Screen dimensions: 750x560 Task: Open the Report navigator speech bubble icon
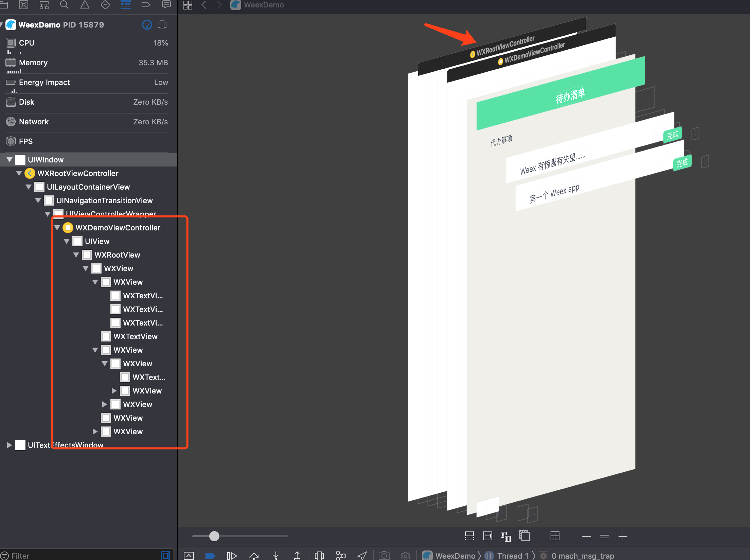pos(166,5)
